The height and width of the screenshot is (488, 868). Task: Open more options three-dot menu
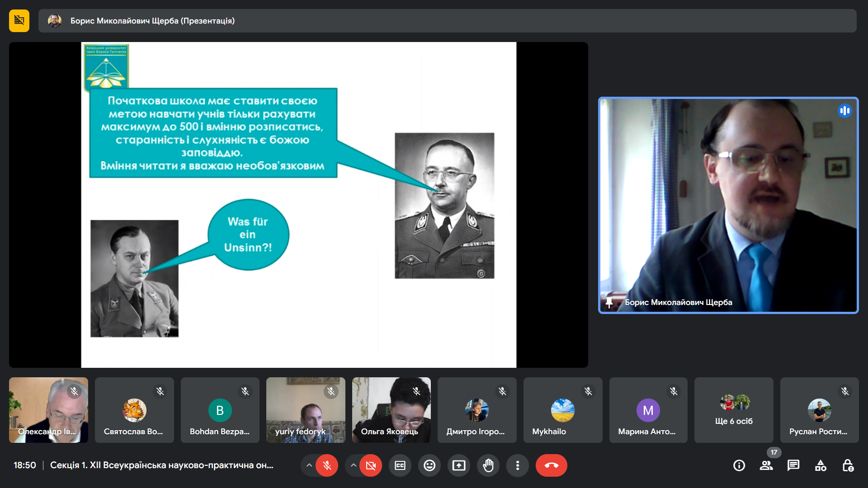coord(518,465)
